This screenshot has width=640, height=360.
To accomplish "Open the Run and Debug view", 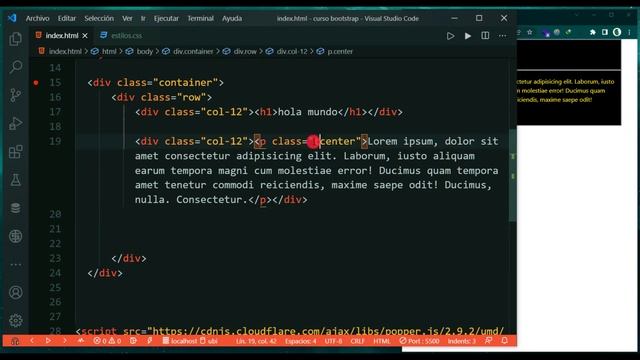I will 16,123.
